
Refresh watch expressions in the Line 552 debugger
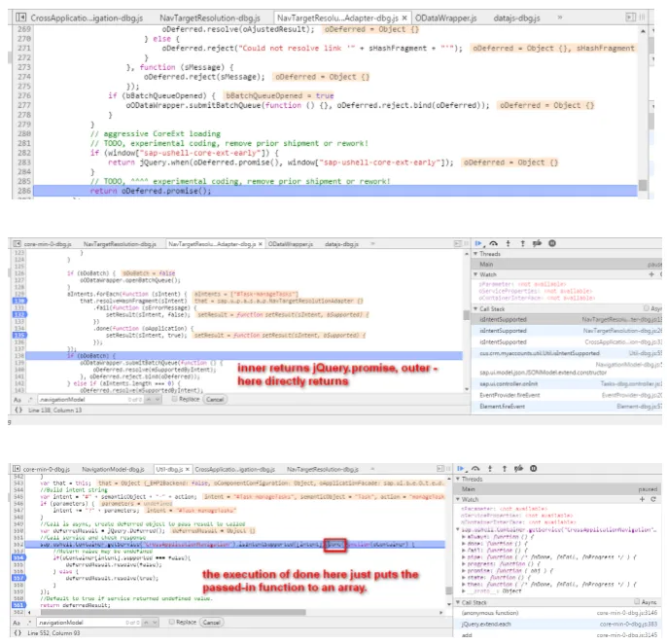(x=653, y=499)
